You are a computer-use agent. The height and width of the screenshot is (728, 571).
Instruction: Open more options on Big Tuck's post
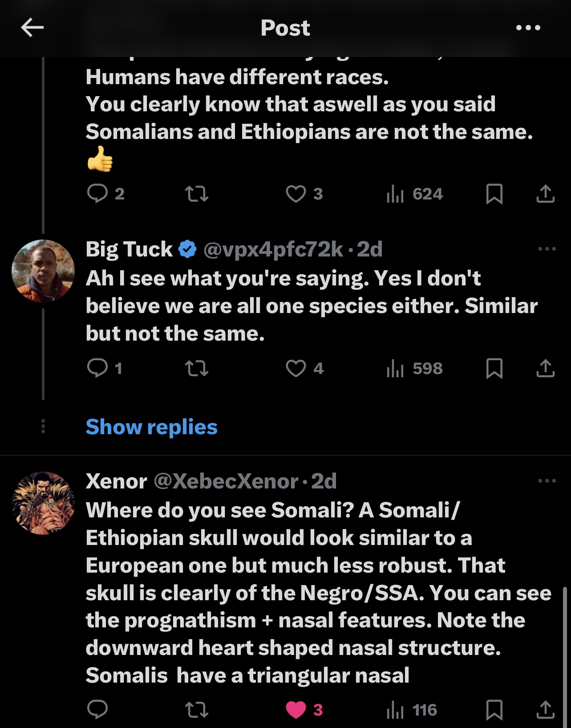547,249
